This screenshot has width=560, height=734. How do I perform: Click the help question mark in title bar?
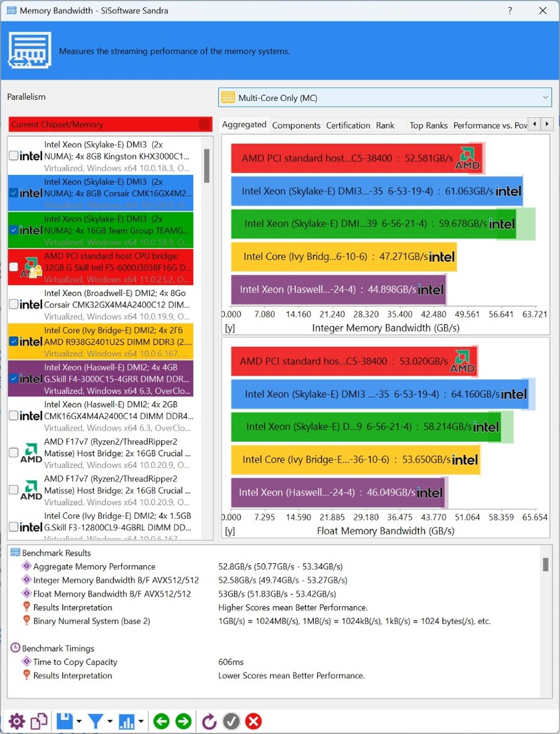[510, 10]
